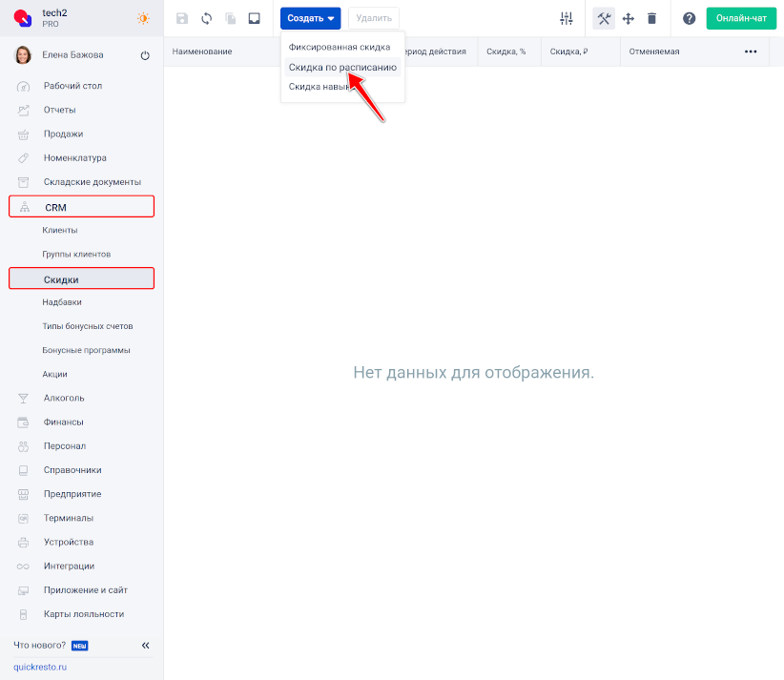This screenshot has width=784, height=680.
Task: Open Складские документы sidebar section
Action: point(93,182)
